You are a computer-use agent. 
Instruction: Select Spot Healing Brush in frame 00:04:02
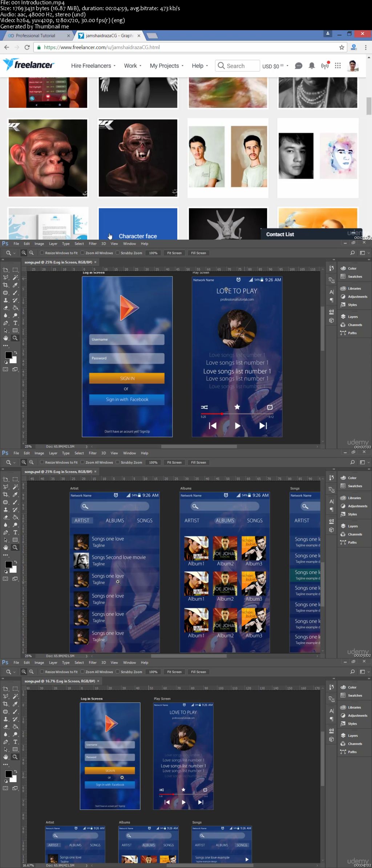click(5, 712)
